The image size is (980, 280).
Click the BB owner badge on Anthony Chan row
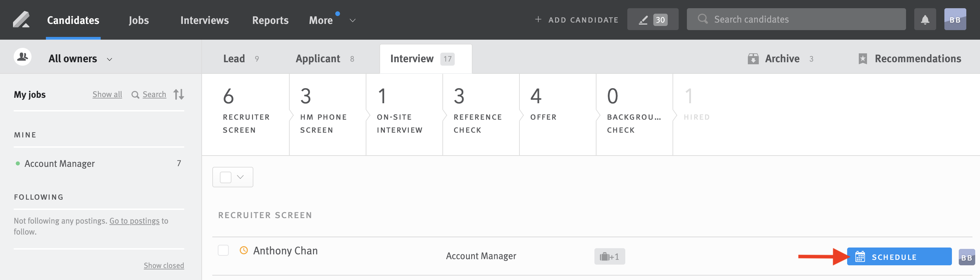point(966,257)
